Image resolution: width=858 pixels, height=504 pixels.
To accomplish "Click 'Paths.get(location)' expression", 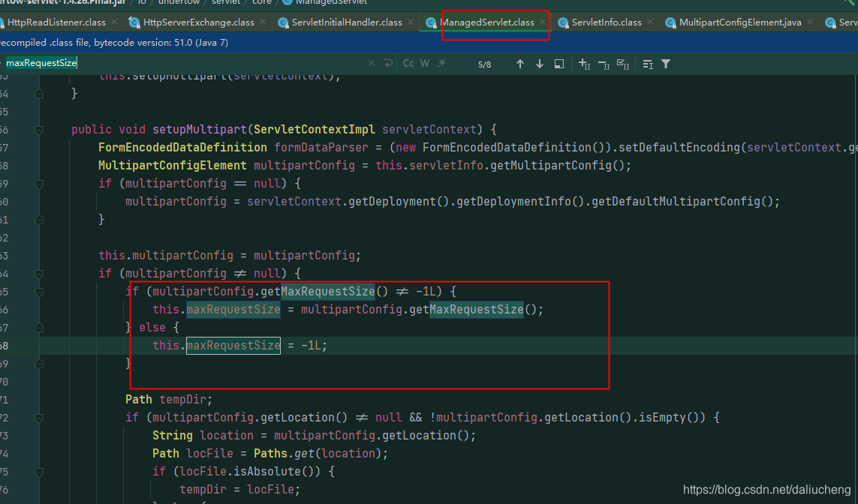I will (x=317, y=454).
